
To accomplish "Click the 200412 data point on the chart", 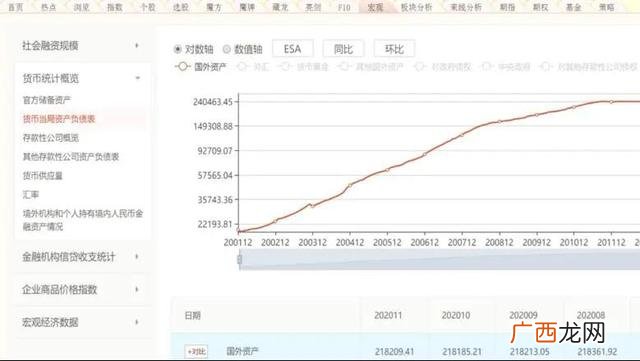I will tap(350, 186).
